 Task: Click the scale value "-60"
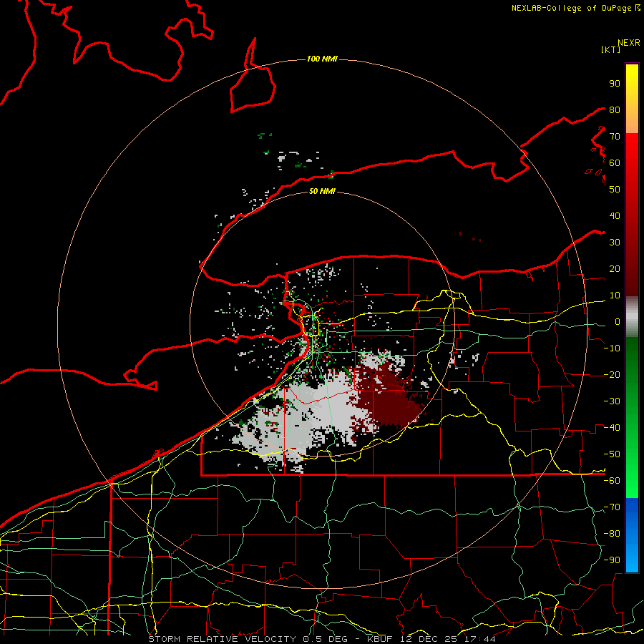pos(612,481)
